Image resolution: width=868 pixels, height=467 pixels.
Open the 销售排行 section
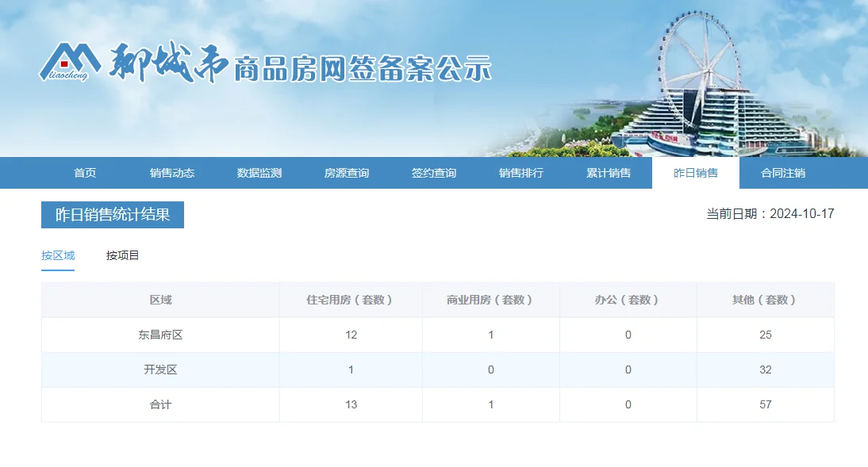click(521, 173)
